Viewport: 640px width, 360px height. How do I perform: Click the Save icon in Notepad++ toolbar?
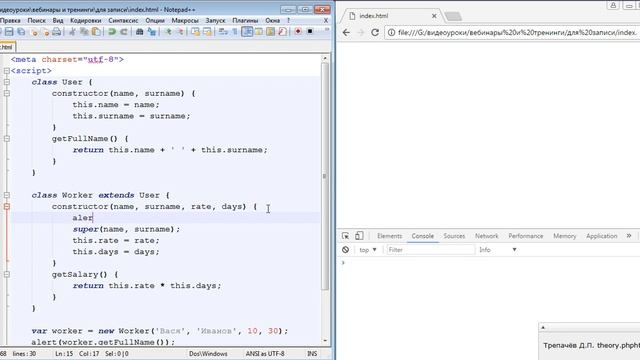point(9,31)
